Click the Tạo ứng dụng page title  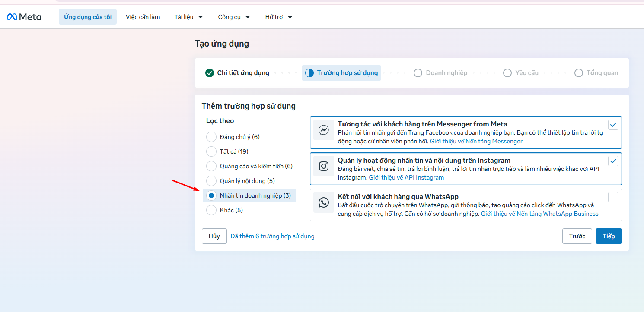[x=222, y=44]
